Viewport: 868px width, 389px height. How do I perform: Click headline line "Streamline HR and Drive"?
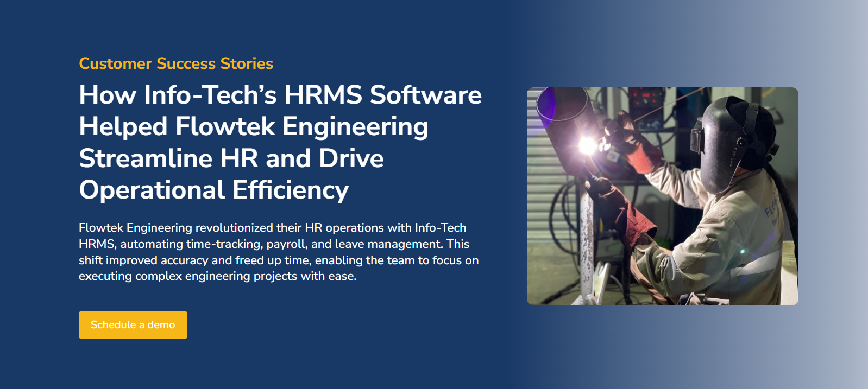(x=231, y=158)
